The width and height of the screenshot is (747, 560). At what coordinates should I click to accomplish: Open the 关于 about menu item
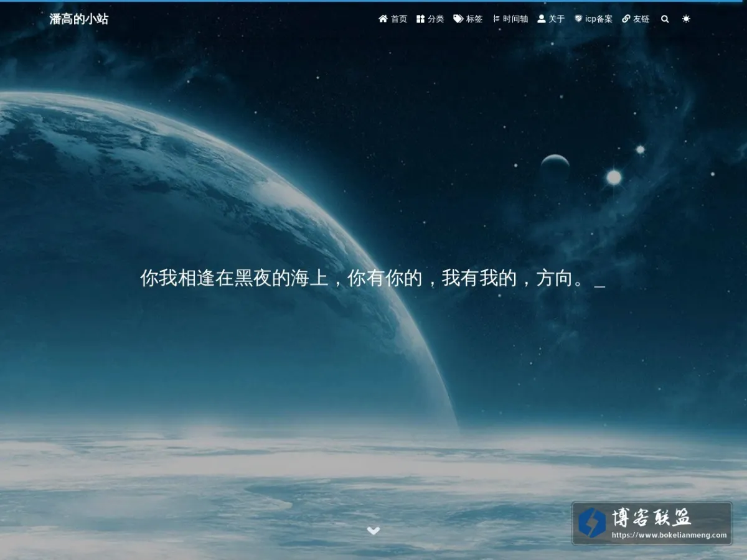tap(551, 19)
